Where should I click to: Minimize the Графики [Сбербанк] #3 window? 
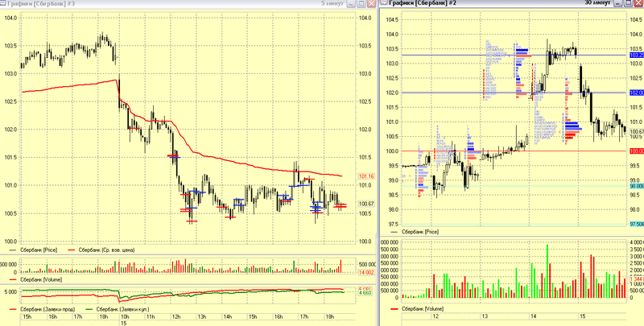pyautogui.click(x=352, y=3)
